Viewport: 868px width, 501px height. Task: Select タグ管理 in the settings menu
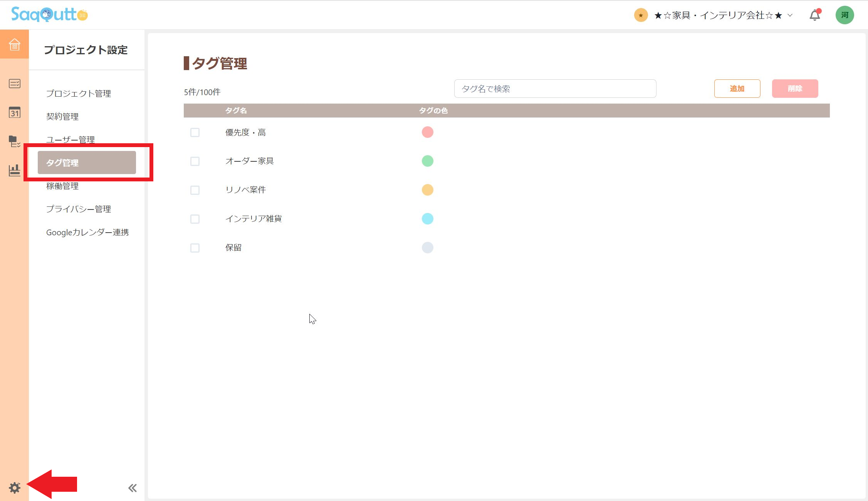pyautogui.click(x=87, y=163)
